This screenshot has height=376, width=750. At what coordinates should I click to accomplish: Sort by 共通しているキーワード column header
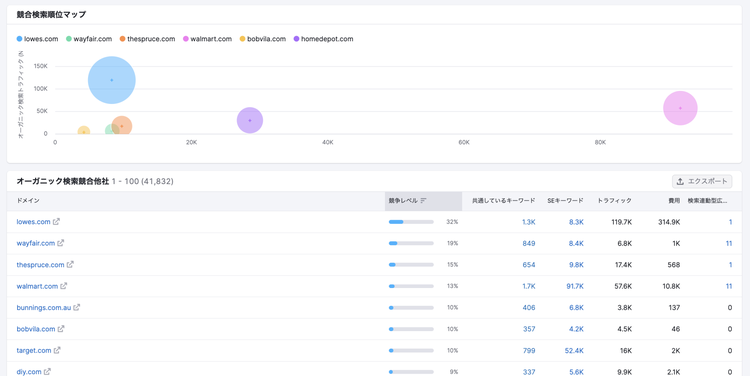[x=504, y=201]
